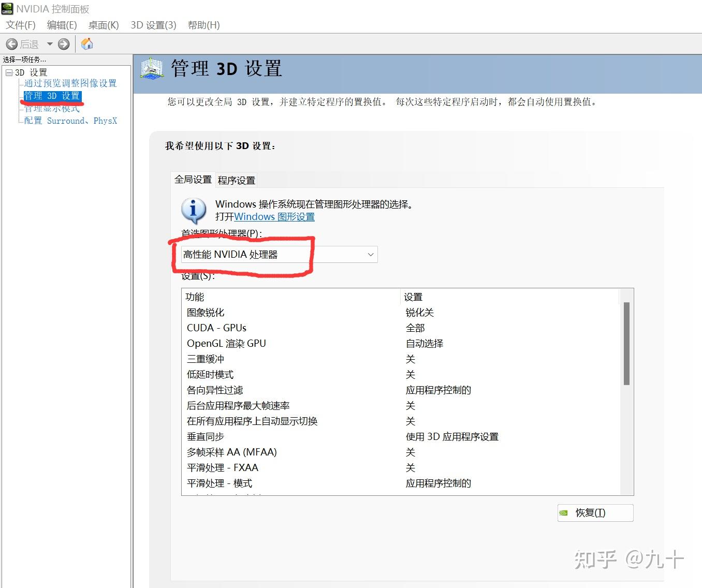Select the 图象锐化 row

point(400,313)
